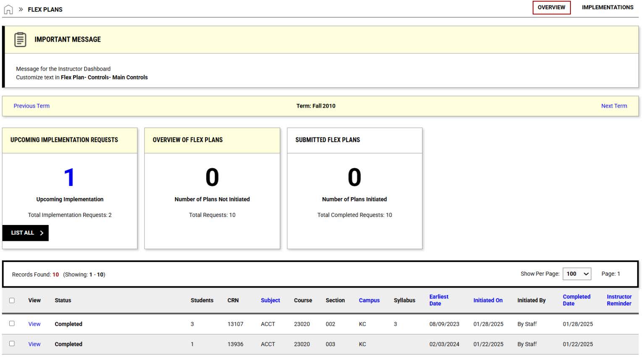Image resolution: width=644 pixels, height=357 pixels.
Task: Open View for the CRN 13936 record
Action: 34,344
